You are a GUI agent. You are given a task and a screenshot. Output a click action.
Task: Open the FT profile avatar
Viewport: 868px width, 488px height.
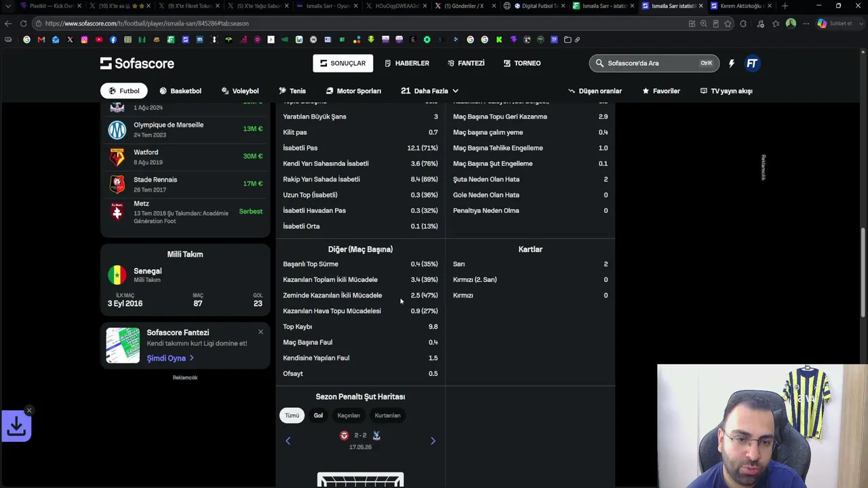752,63
